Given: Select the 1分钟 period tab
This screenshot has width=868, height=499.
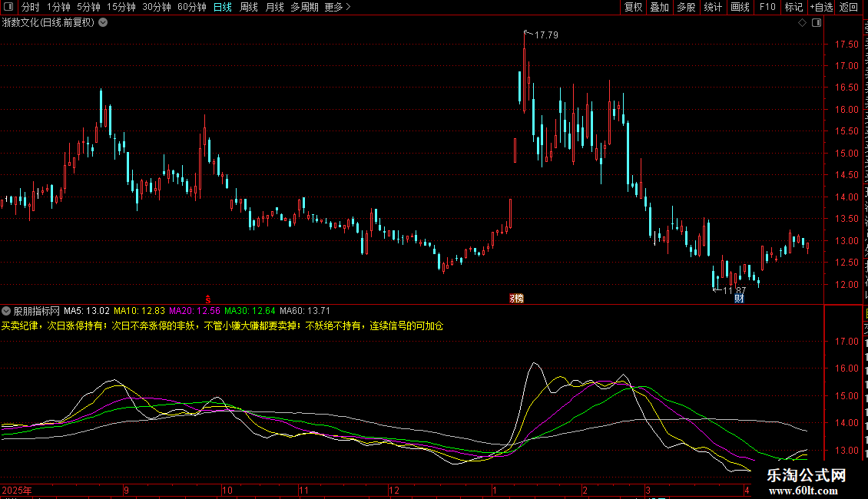Looking at the screenshot, I should point(58,7).
